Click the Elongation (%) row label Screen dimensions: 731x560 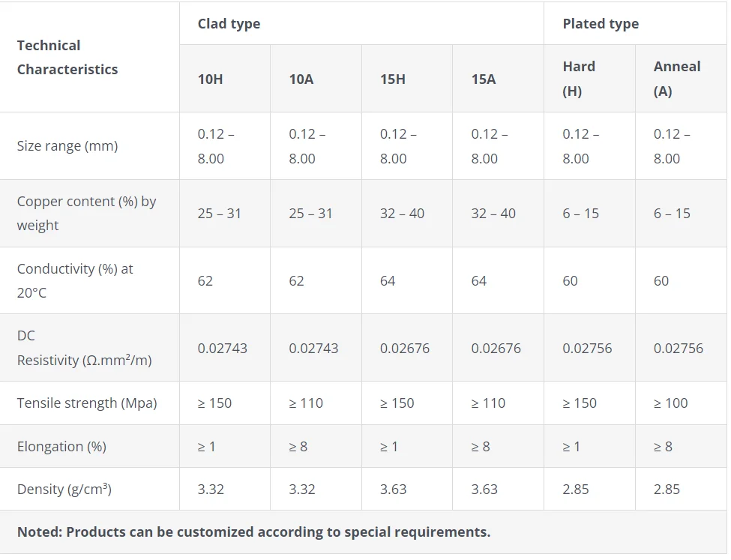point(61,447)
